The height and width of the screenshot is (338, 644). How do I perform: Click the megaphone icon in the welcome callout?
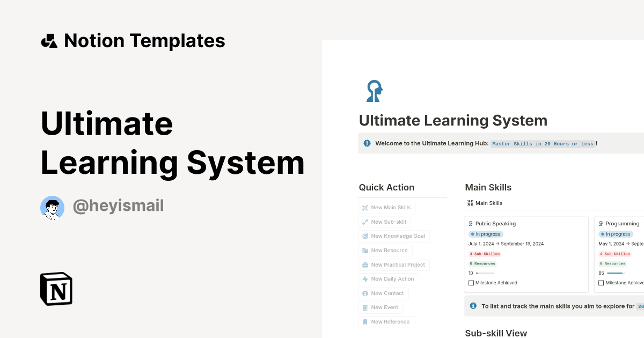point(367,143)
